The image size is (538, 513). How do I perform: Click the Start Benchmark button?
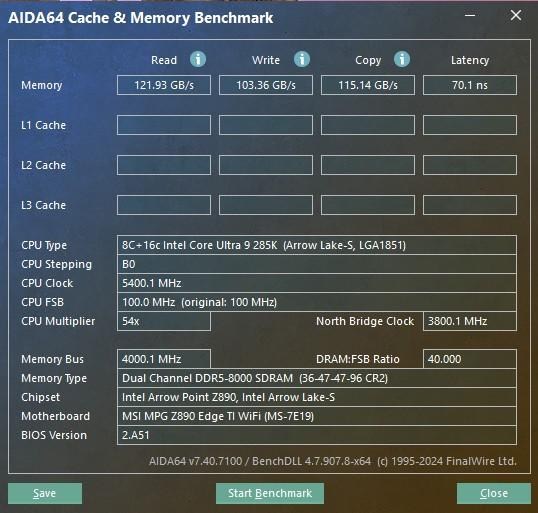pos(270,493)
